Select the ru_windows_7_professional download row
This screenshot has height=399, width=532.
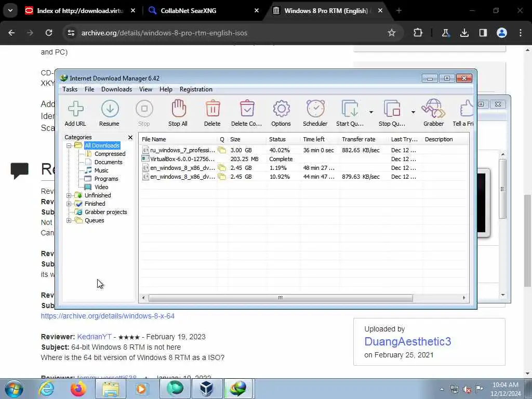click(x=303, y=150)
